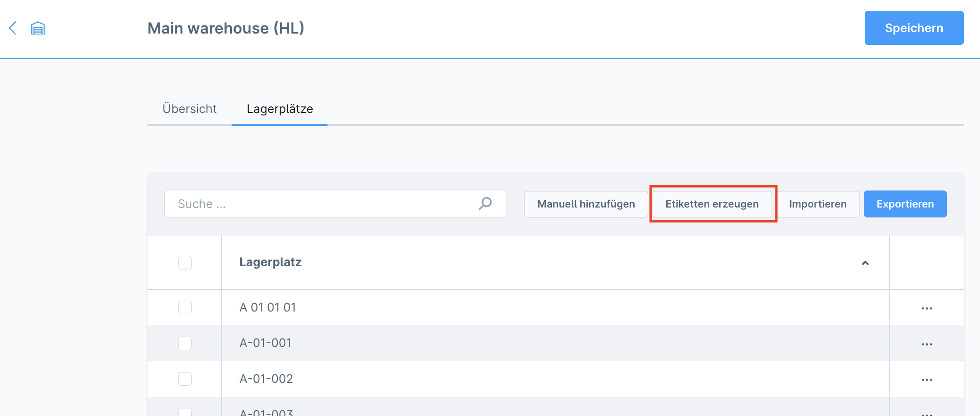Switch to the Übersicht tab

click(x=189, y=109)
